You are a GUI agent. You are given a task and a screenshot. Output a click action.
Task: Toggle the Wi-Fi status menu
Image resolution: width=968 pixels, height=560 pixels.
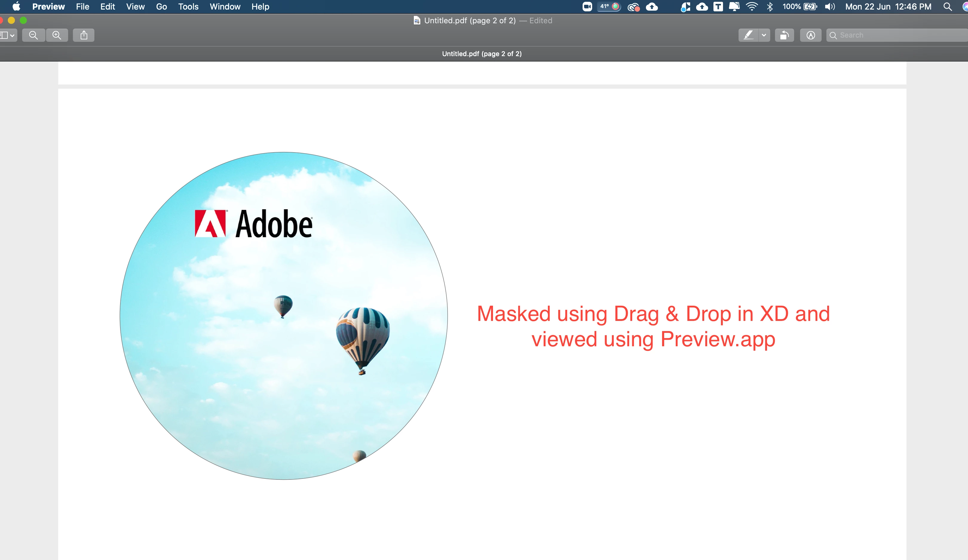click(751, 7)
